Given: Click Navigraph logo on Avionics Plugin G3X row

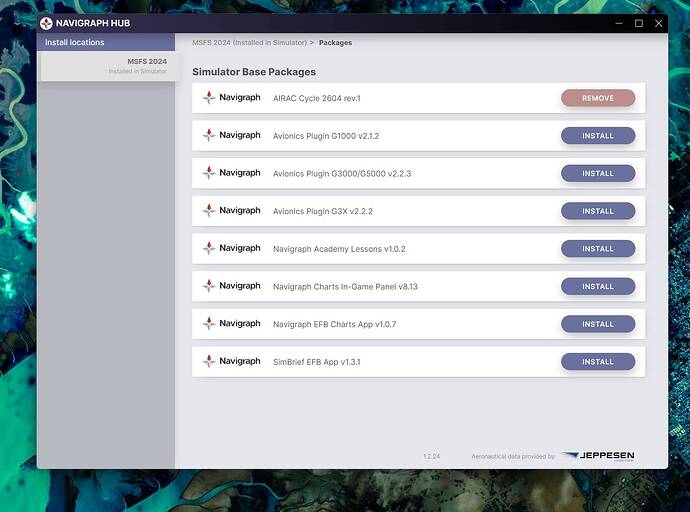Looking at the screenshot, I should point(231,210).
